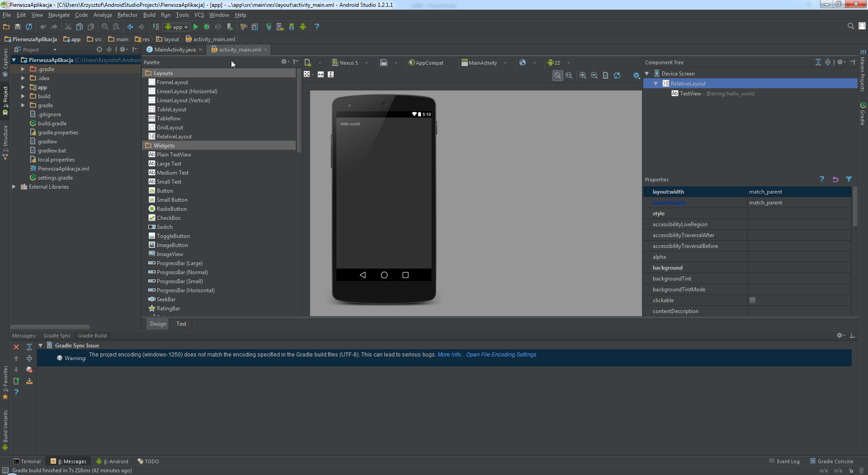868x475 pixels.
Task: Open the AppCompat theme selector
Action: 426,63
